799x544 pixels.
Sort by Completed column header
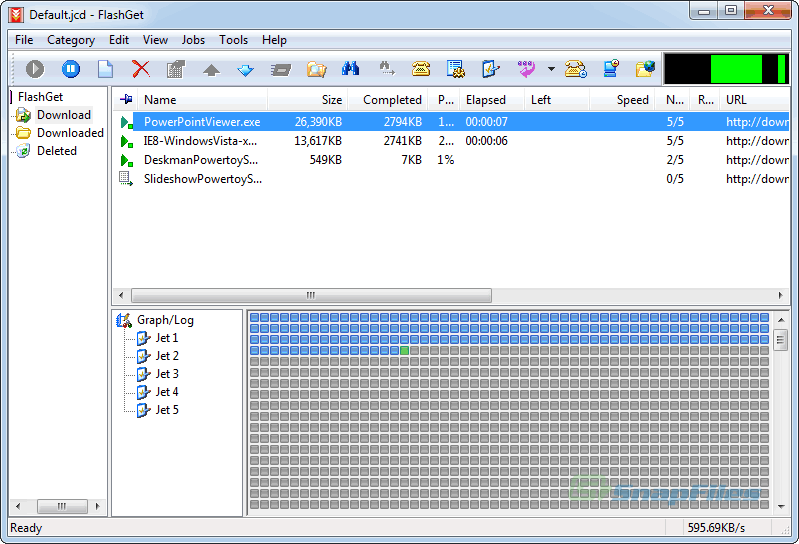coord(388,100)
